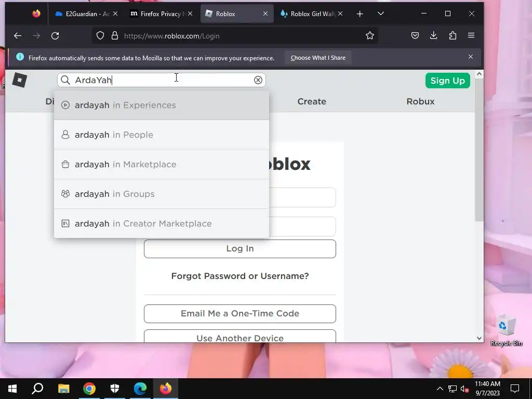Image resolution: width=532 pixels, height=399 pixels.
Task: Open Windows taskbar search
Action: pos(37,389)
